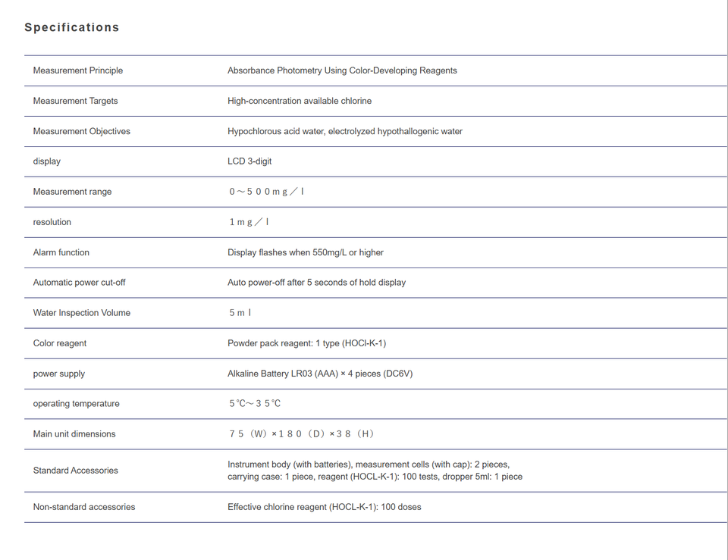Click the Specifications heading
Image resolution: width=728 pixels, height=560 pixels.
pos(72,27)
